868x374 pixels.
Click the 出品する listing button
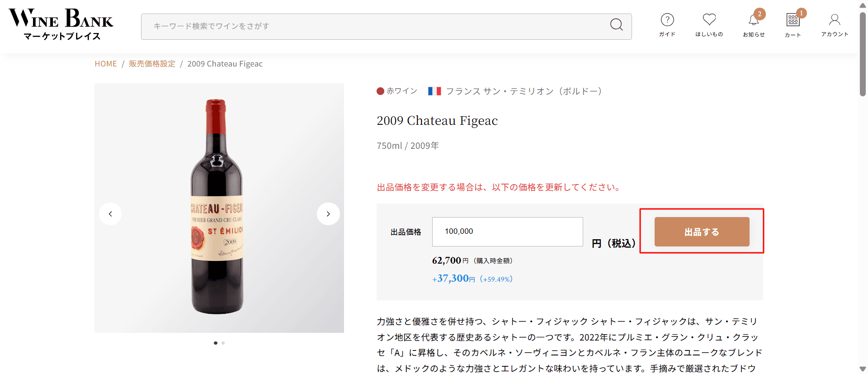tap(702, 232)
